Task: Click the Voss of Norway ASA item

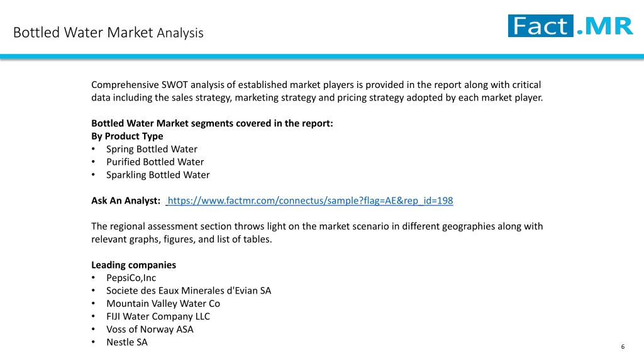Action: (x=150, y=329)
